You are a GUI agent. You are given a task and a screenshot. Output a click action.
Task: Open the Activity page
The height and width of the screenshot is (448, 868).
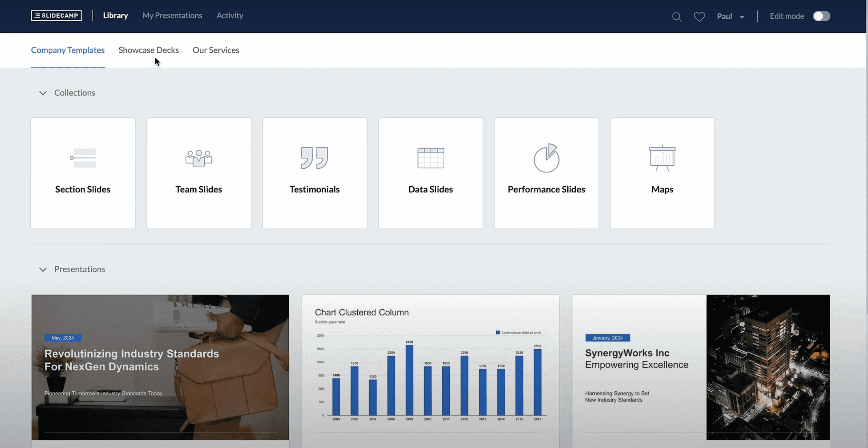point(229,15)
